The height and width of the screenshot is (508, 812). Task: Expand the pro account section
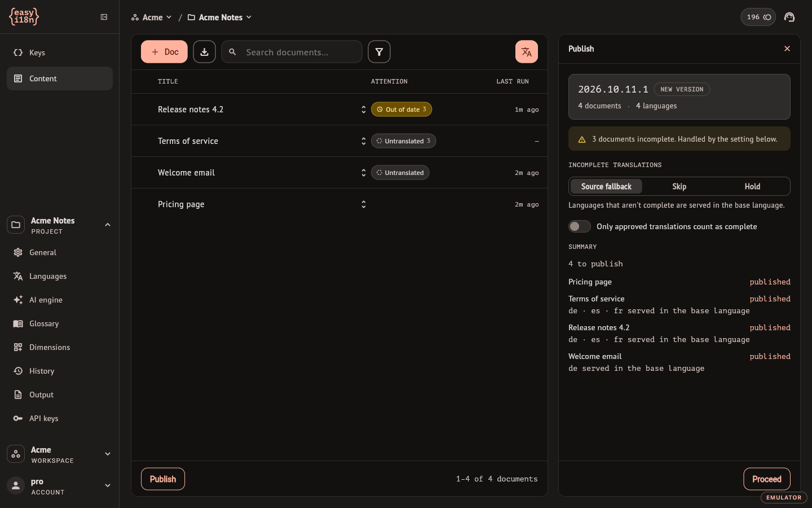tap(108, 485)
